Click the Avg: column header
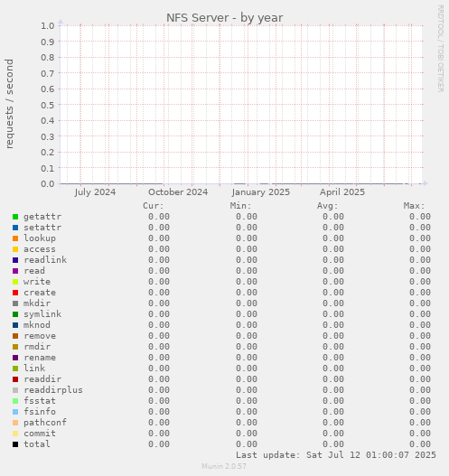 [327, 206]
